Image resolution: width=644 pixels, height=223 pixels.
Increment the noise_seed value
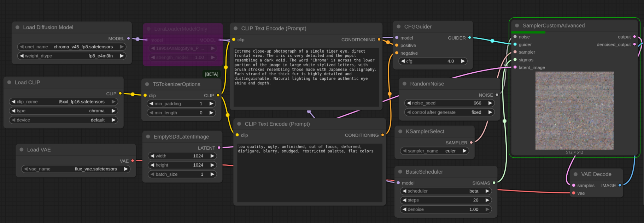tap(490, 103)
